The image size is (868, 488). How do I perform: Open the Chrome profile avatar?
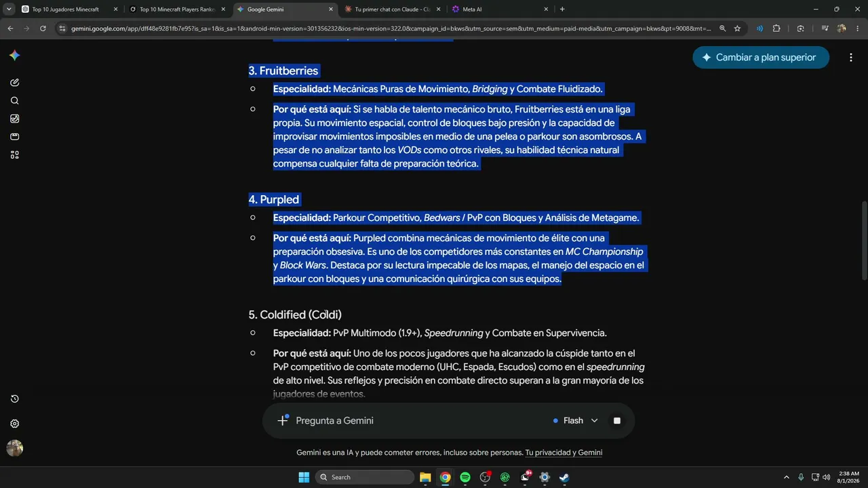click(842, 28)
